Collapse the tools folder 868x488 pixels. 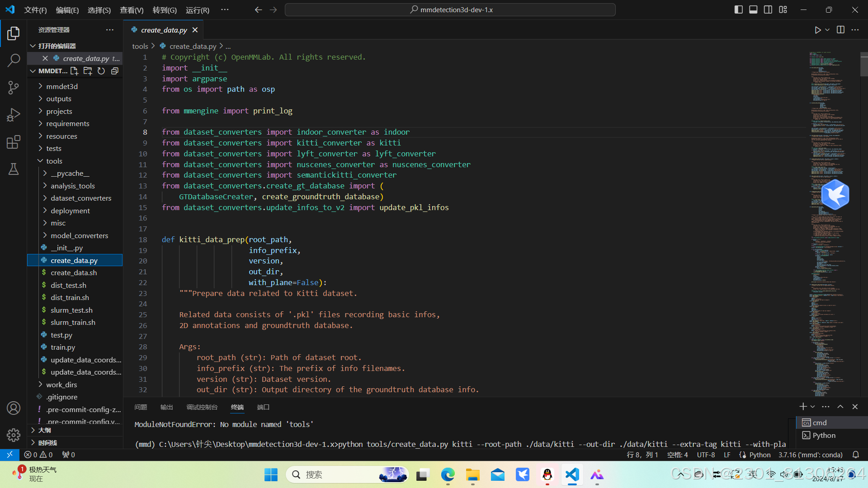[54, 161]
